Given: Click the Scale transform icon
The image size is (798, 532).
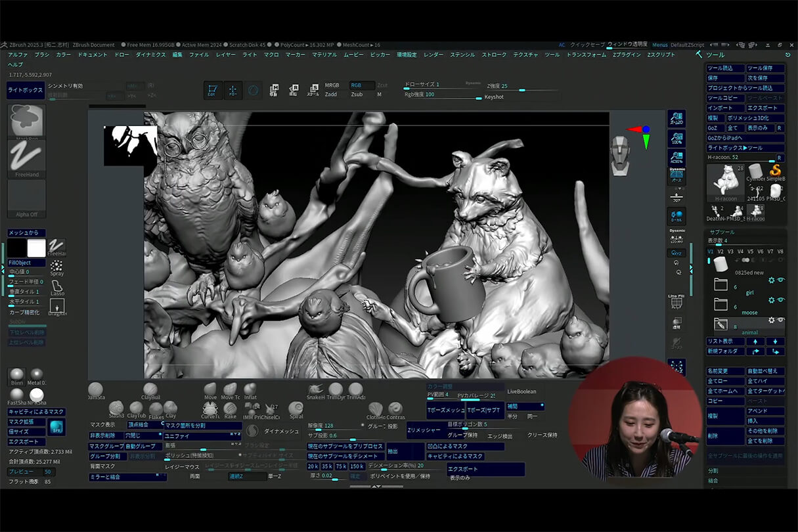Looking at the screenshot, I should 313,90.
